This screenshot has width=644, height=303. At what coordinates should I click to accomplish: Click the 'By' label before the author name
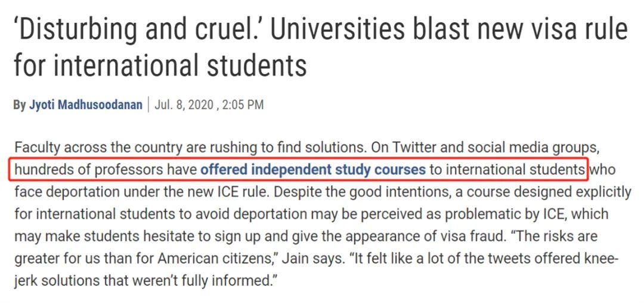click(x=20, y=105)
